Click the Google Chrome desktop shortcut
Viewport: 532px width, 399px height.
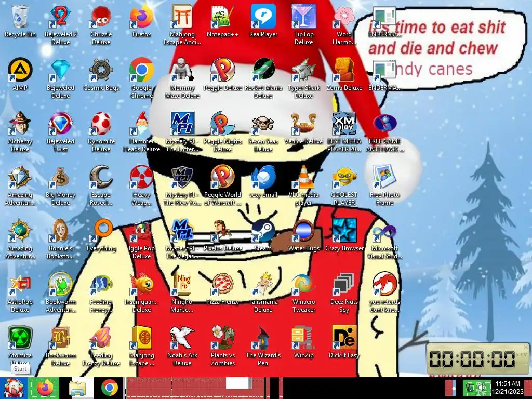coord(141,78)
